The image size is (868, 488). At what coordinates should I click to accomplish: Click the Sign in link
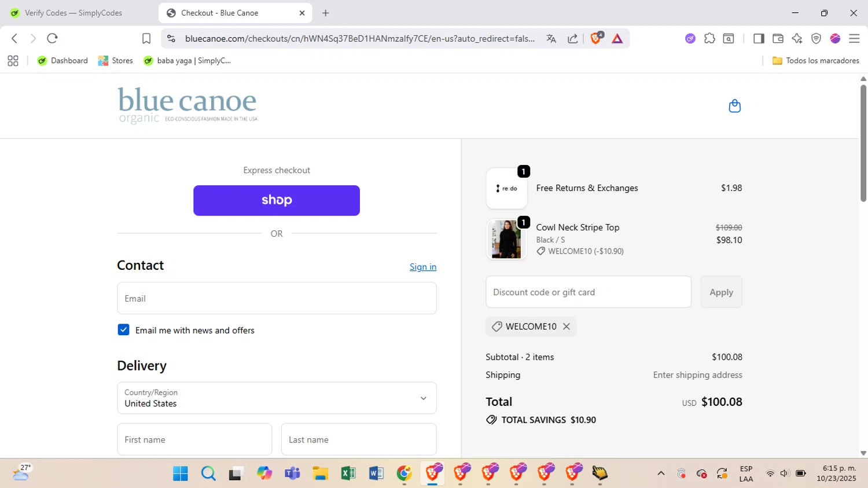click(423, 267)
